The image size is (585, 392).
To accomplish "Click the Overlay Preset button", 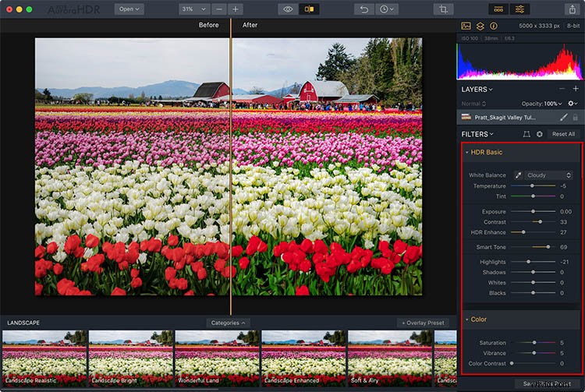I will click(x=423, y=323).
